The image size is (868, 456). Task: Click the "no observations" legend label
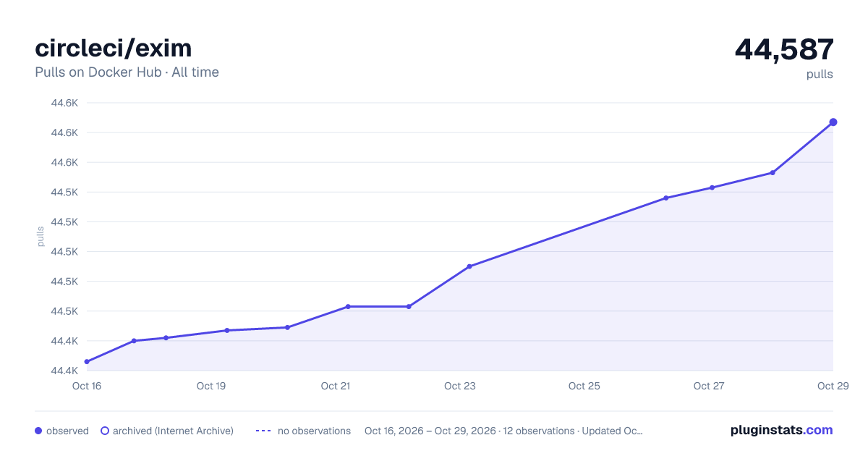pos(314,431)
